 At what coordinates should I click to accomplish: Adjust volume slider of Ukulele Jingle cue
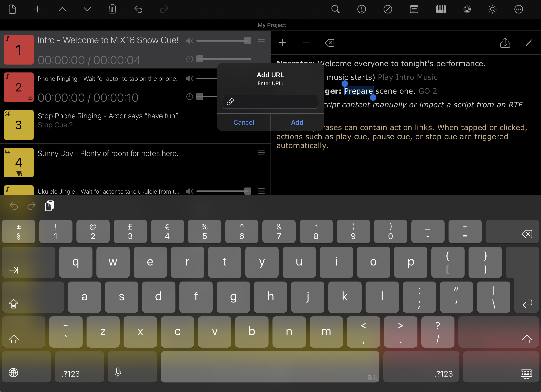pyautogui.click(x=224, y=191)
